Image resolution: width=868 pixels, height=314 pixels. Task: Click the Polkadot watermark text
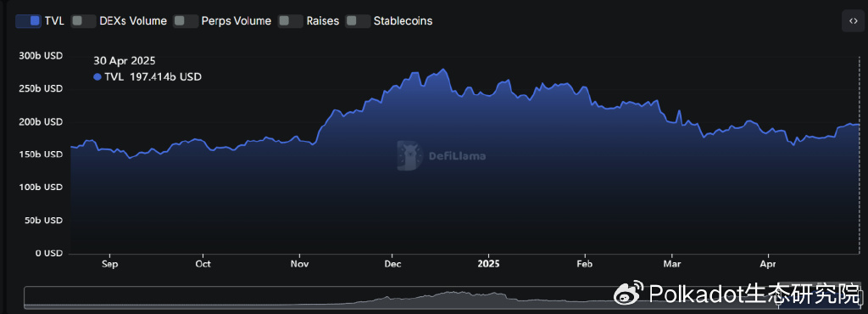(x=755, y=294)
